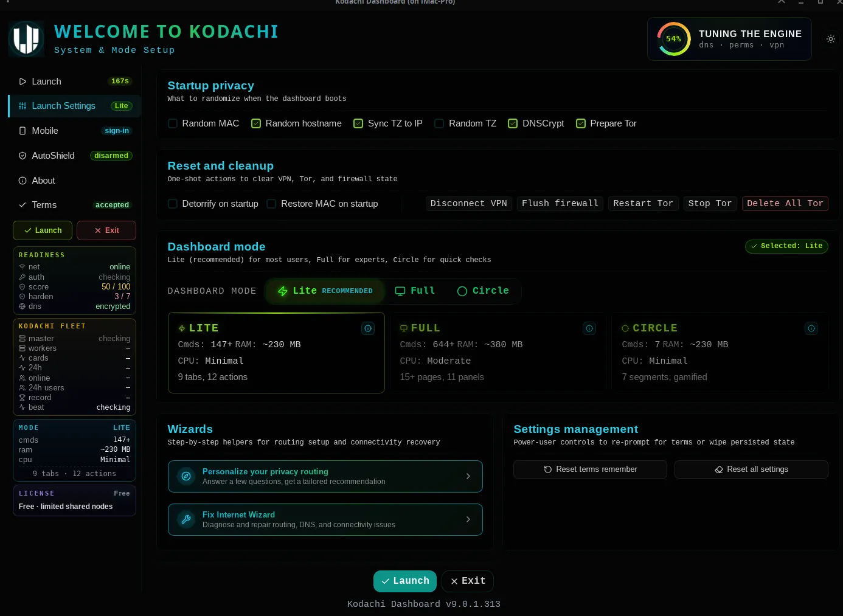Open AutoShield in the sidebar

point(75,156)
